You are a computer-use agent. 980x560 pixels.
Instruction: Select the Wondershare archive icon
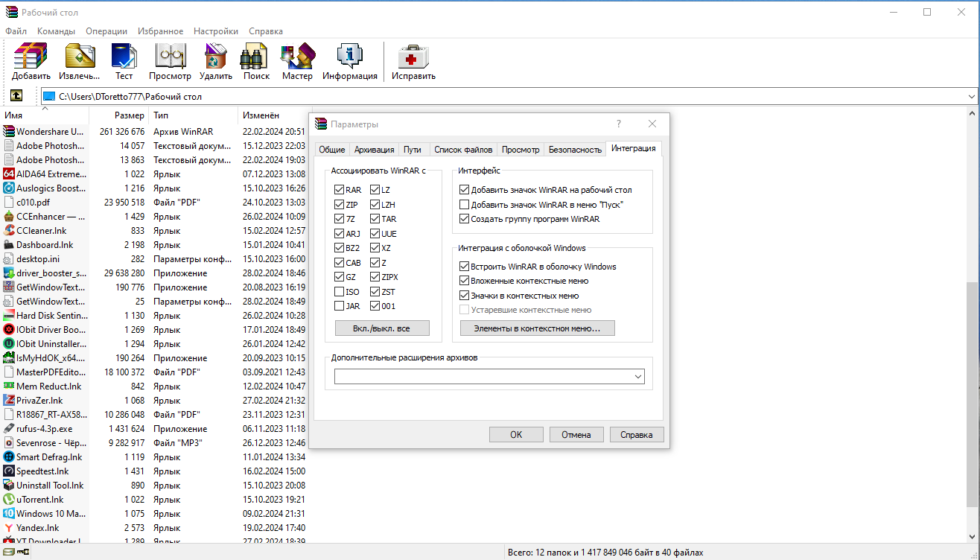coord(9,131)
